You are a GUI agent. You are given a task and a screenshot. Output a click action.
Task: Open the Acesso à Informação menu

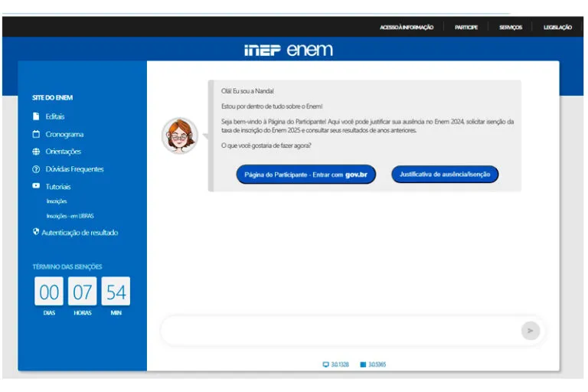(x=406, y=27)
